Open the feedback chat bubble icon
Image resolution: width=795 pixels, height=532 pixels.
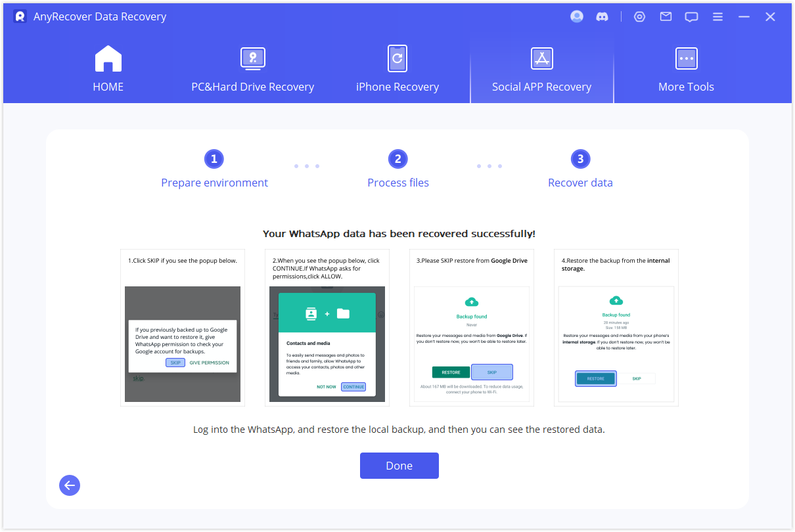pos(691,17)
